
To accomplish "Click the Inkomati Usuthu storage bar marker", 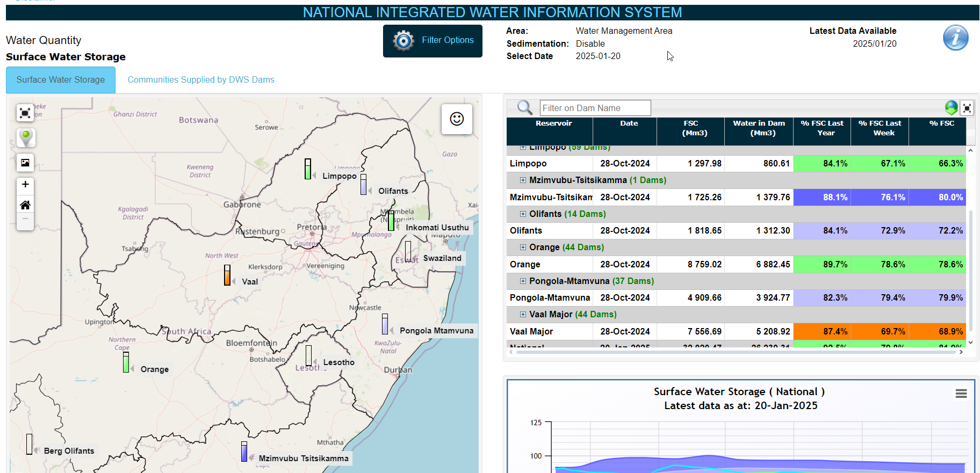I will pyautogui.click(x=391, y=220).
